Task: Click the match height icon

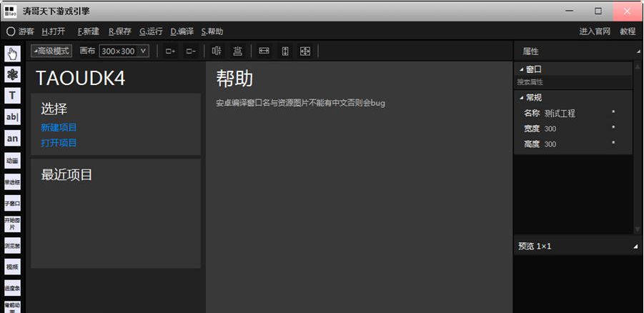Action: tap(284, 51)
